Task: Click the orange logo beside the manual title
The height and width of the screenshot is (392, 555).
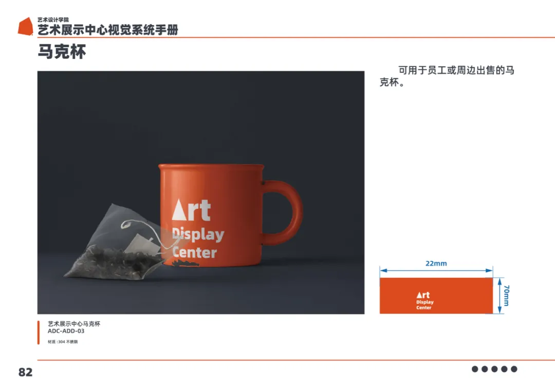Action: pyautogui.click(x=26, y=26)
